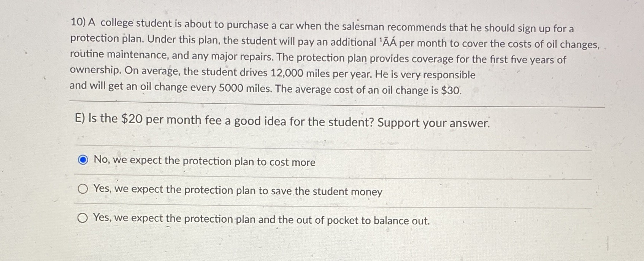Click the "$30" oil change cost text

tap(450, 90)
